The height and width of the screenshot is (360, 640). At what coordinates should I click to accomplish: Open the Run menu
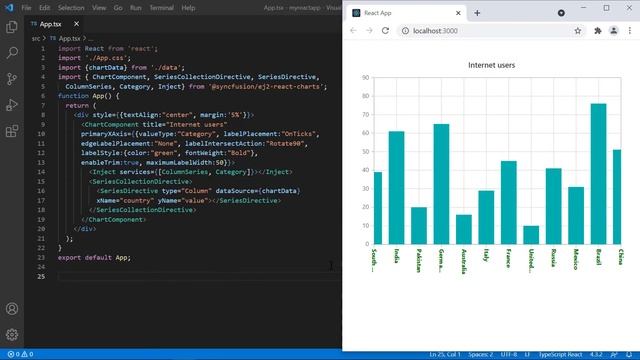click(x=136, y=8)
